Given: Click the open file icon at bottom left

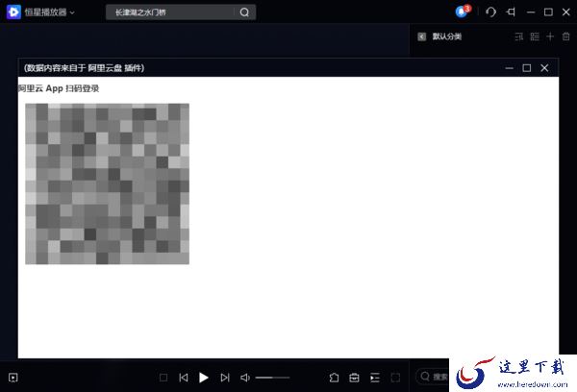Looking at the screenshot, I should 13,378.
